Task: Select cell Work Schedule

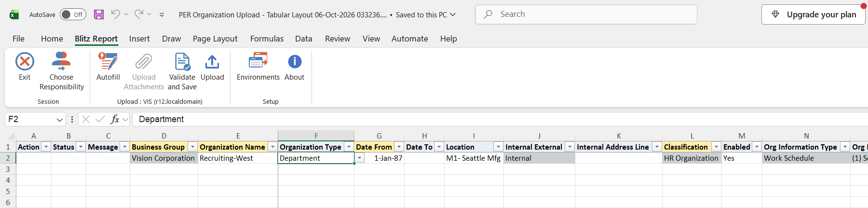Action: click(x=806, y=158)
